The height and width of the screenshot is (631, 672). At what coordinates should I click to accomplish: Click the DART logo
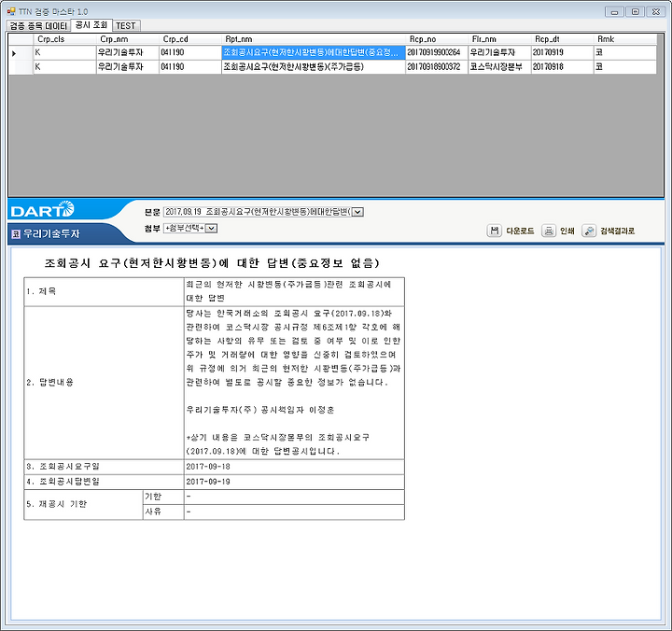point(42,209)
